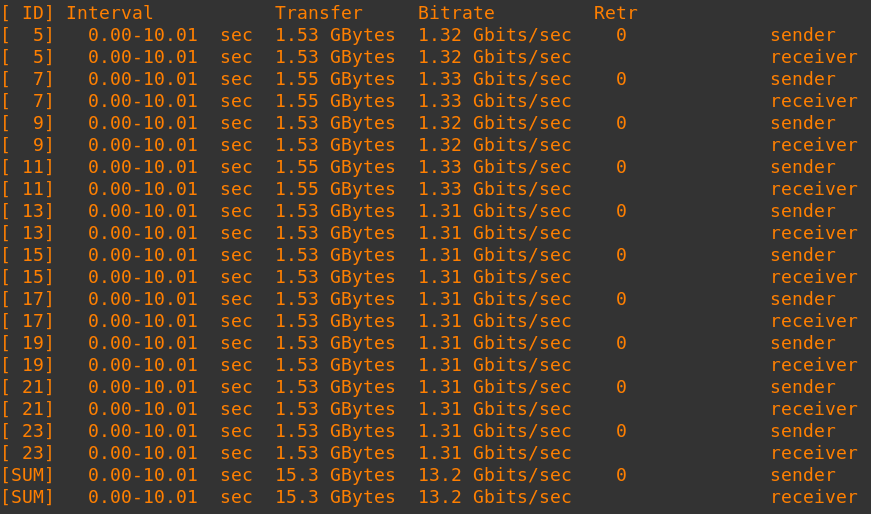Click "1.55 GBytes" in stream 7 sender row

pyautogui.click(x=335, y=79)
